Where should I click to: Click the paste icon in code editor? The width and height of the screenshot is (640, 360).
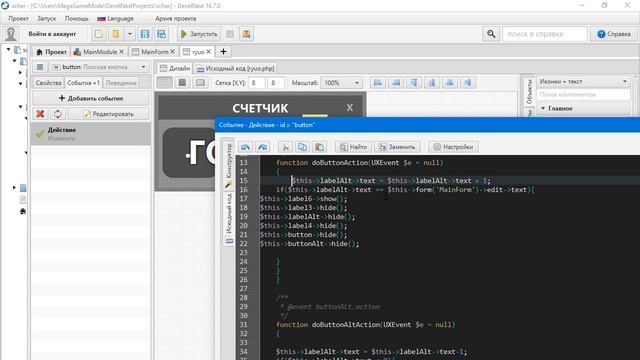(x=320, y=147)
